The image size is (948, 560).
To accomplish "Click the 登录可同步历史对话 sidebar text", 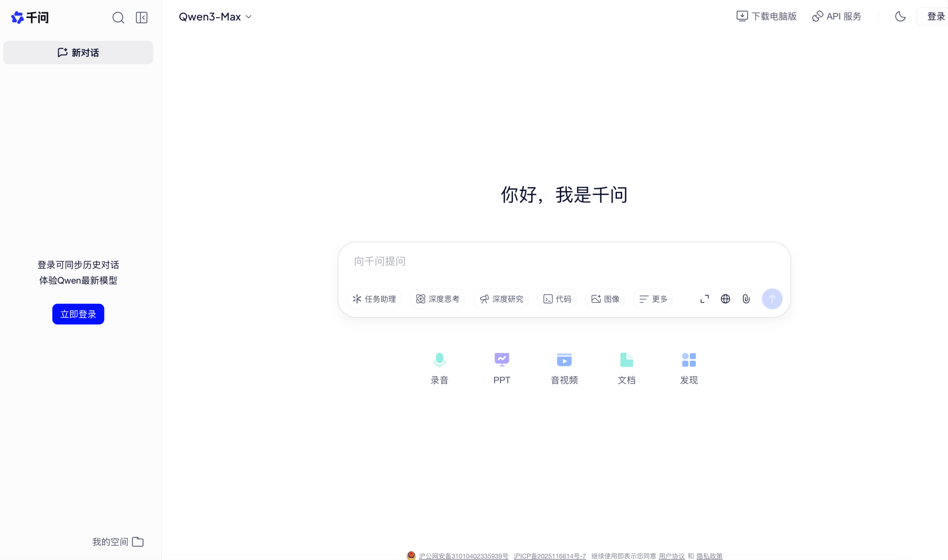I will click(x=78, y=265).
